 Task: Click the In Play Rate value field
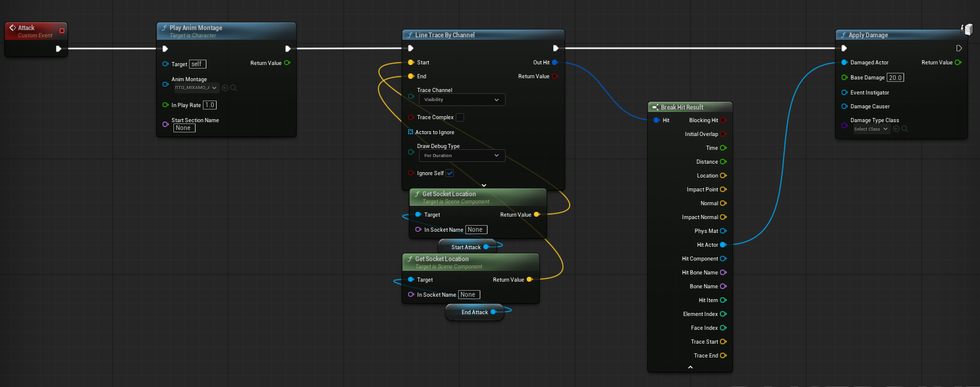(209, 105)
